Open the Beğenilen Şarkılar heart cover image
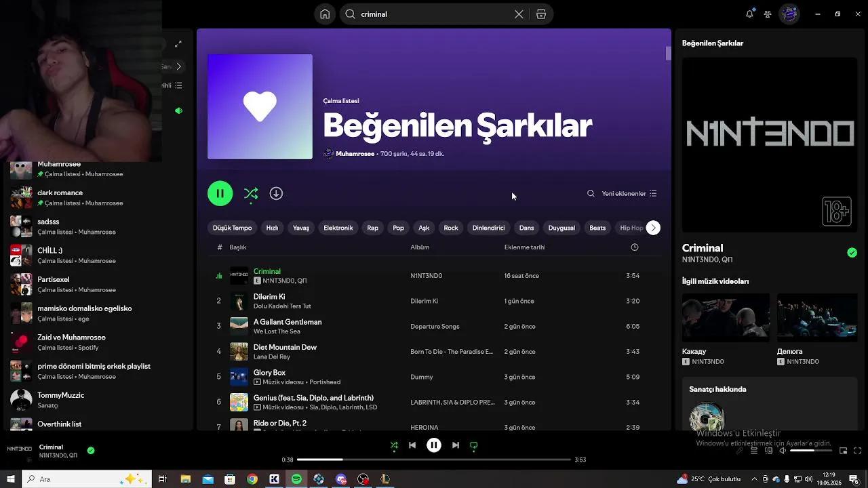 tap(260, 106)
